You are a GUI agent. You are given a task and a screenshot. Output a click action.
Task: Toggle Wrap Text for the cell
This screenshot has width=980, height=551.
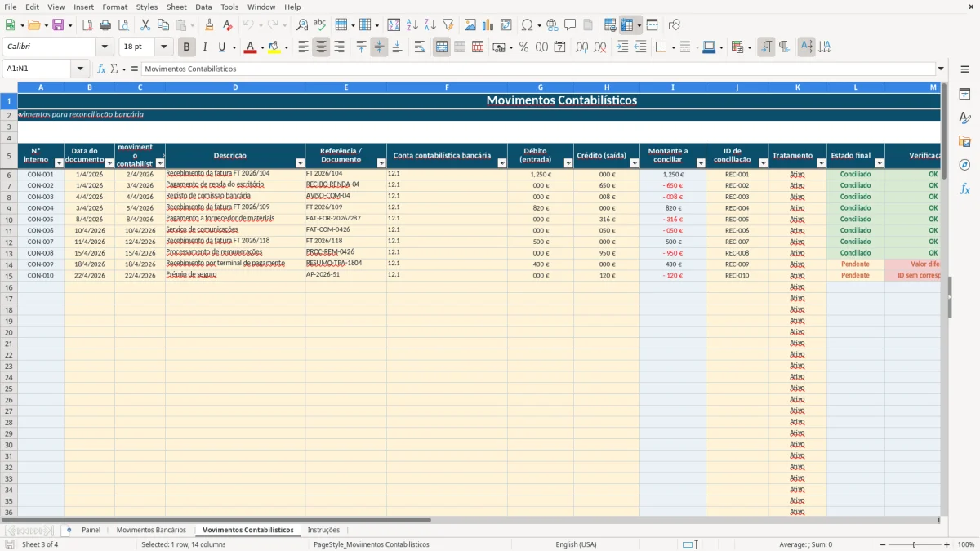click(x=420, y=47)
